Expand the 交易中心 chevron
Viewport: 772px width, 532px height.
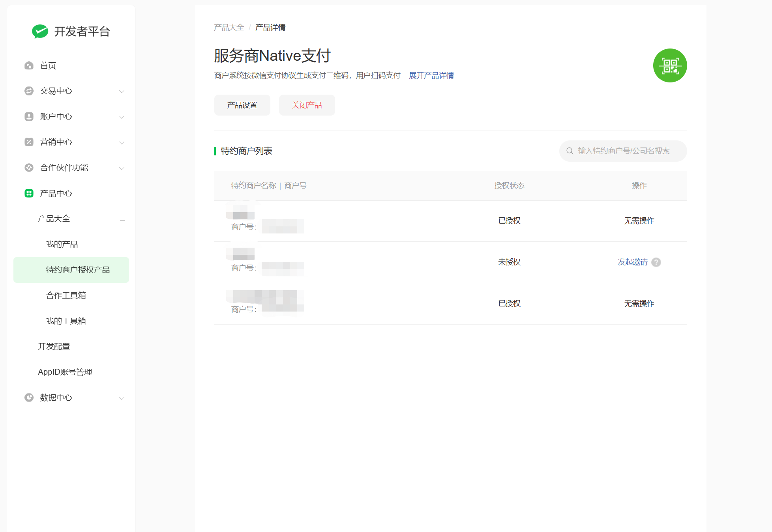tap(122, 91)
